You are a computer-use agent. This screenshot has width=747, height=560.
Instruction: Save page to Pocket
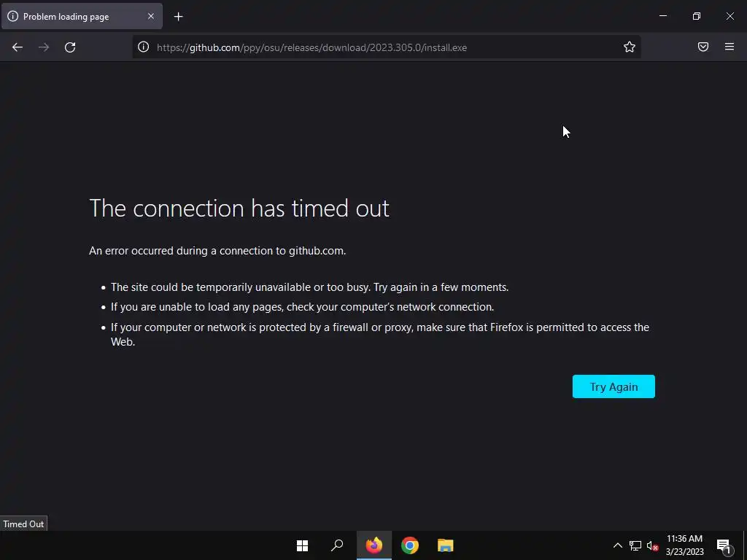[703, 47]
